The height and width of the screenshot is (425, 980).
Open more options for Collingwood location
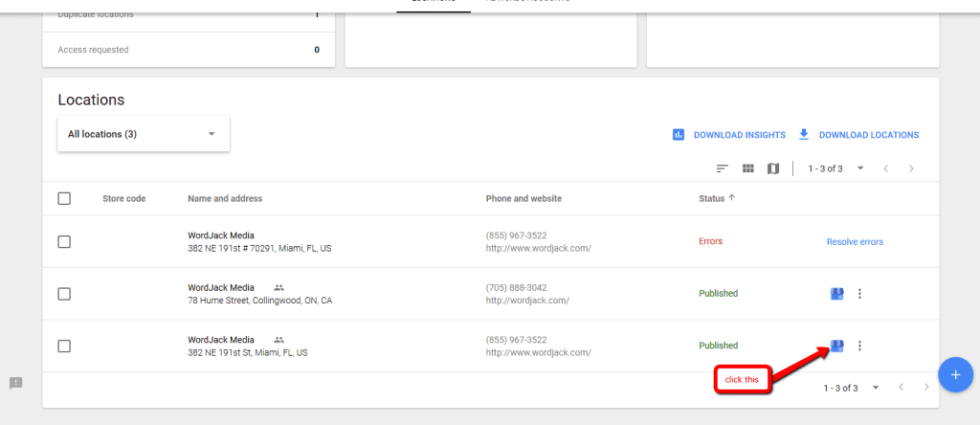[859, 293]
